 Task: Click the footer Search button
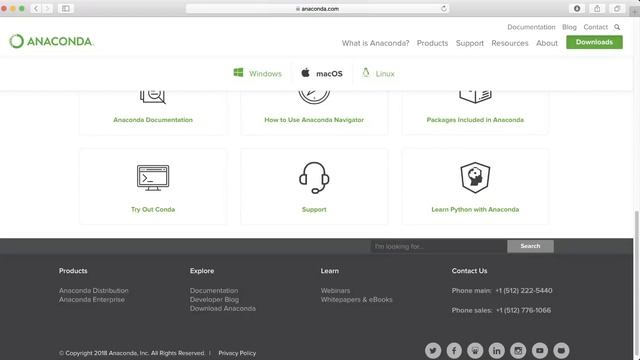click(530, 246)
